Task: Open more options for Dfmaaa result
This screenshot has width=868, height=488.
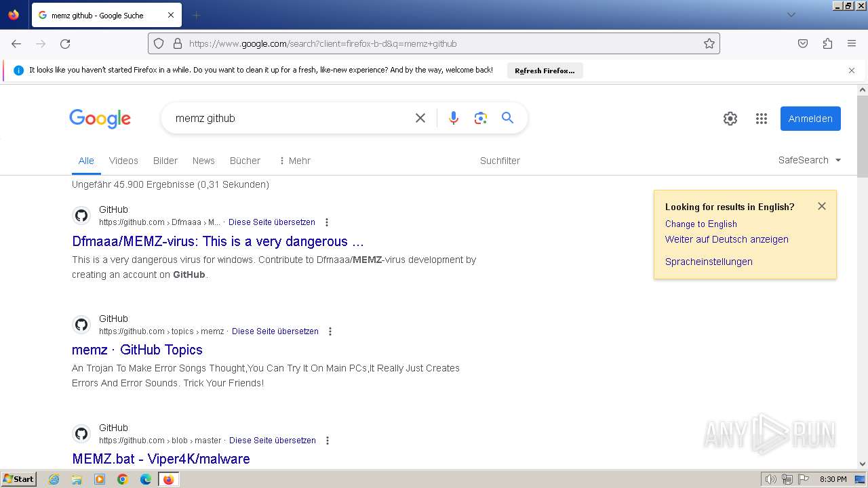Action: pos(327,222)
